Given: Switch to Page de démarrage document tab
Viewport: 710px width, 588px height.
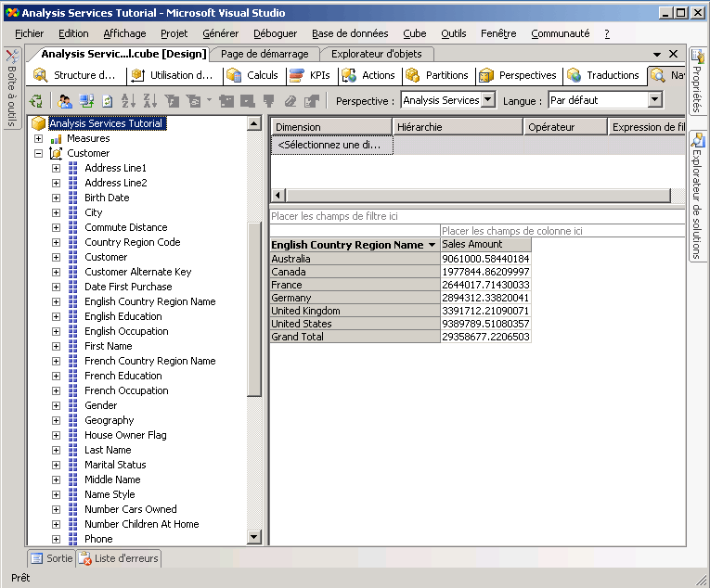Looking at the screenshot, I should pos(265,54).
